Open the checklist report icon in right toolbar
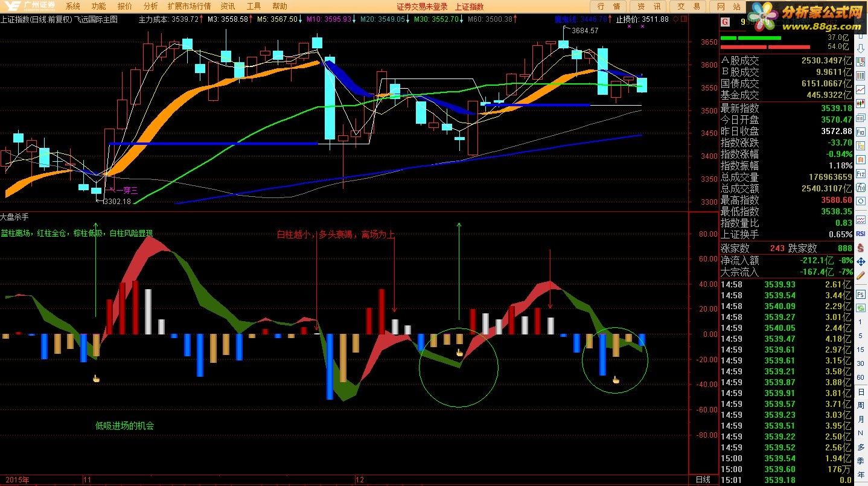The image size is (868, 486). 861,62
